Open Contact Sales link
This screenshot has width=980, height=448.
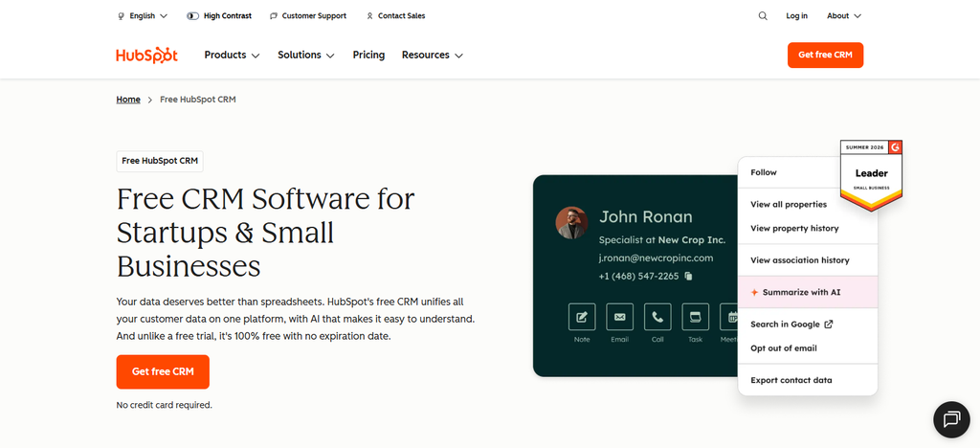(x=395, y=16)
